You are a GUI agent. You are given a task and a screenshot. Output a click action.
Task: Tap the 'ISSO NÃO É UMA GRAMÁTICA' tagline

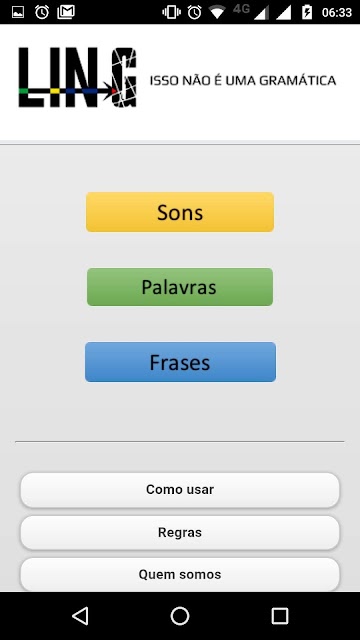pos(243,80)
